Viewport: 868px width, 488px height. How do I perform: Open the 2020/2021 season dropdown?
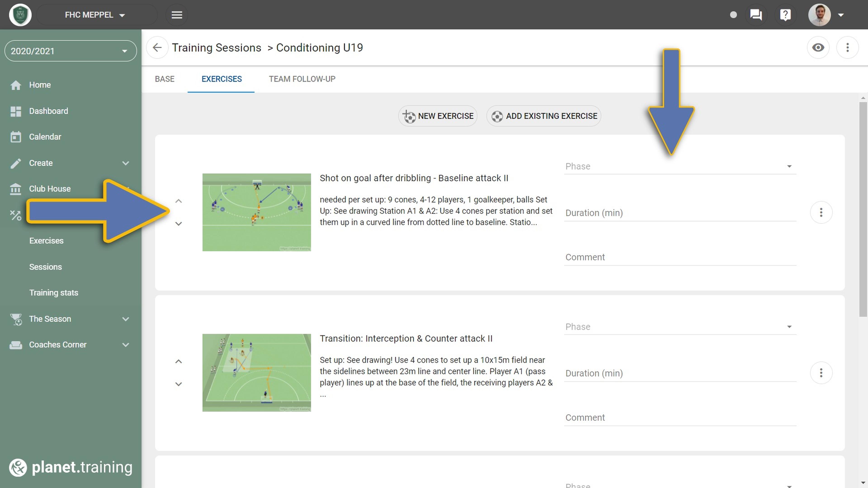point(71,51)
